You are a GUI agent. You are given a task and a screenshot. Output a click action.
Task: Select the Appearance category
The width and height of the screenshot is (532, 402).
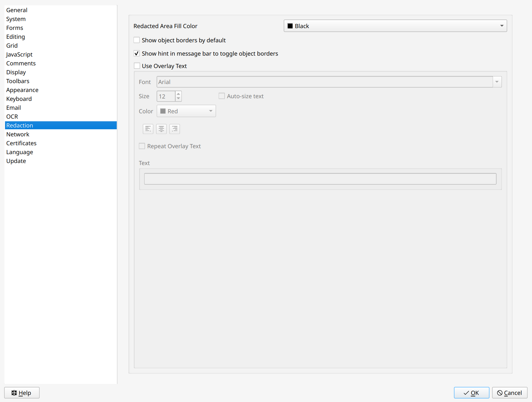(22, 90)
